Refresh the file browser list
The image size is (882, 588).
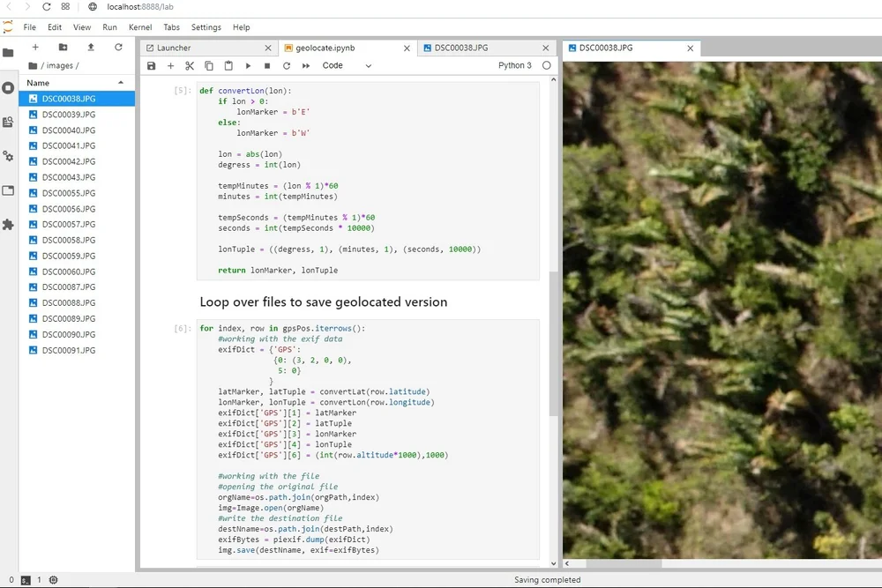click(119, 47)
